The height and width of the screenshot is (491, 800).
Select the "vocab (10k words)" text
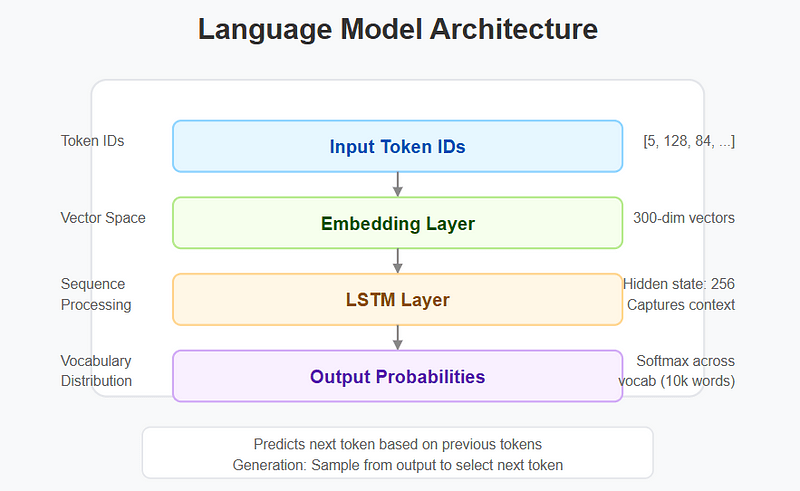coord(677,380)
